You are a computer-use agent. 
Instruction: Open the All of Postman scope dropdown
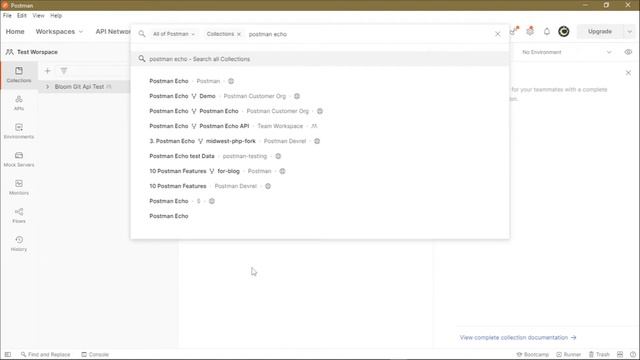[173, 34]
